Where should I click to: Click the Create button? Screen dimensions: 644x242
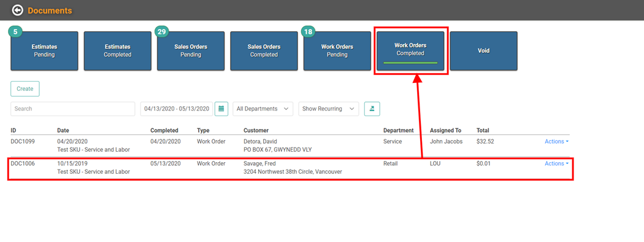coord(25,89)
